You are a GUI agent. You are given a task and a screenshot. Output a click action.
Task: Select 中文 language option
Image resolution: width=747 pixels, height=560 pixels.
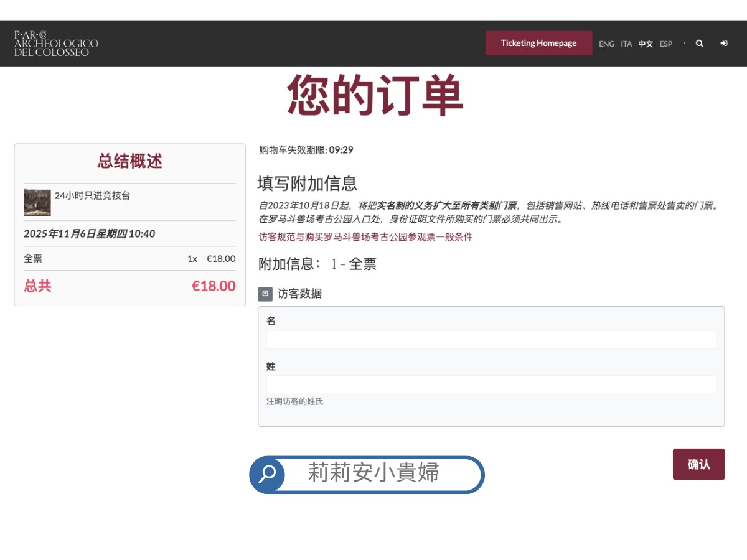[646, 44]
